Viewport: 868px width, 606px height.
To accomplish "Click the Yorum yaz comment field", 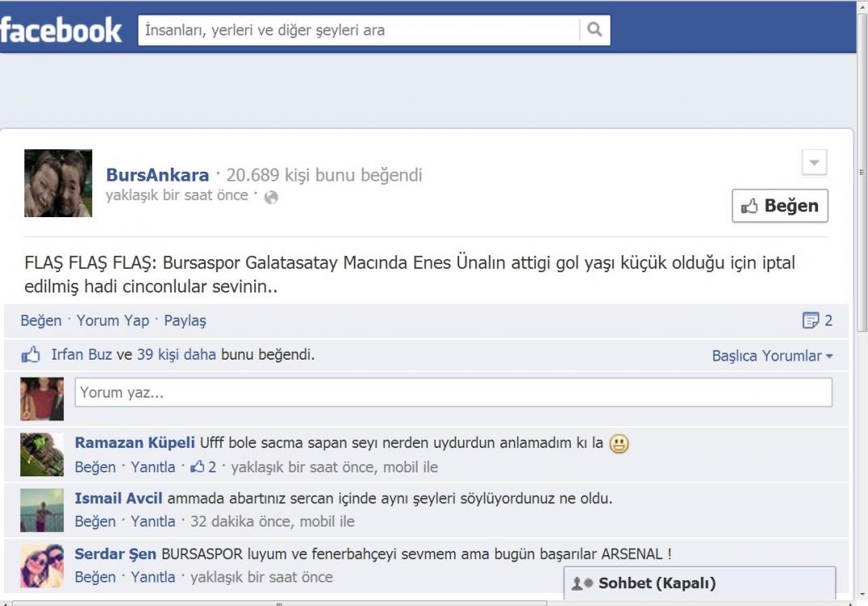I will (453, 393).
